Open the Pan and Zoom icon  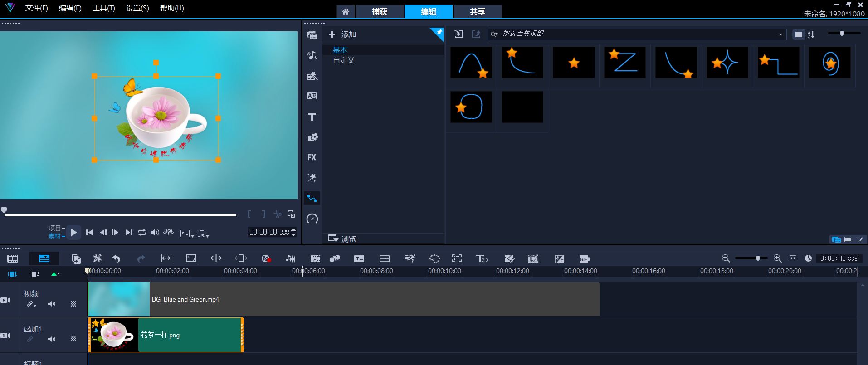[457, 259]
